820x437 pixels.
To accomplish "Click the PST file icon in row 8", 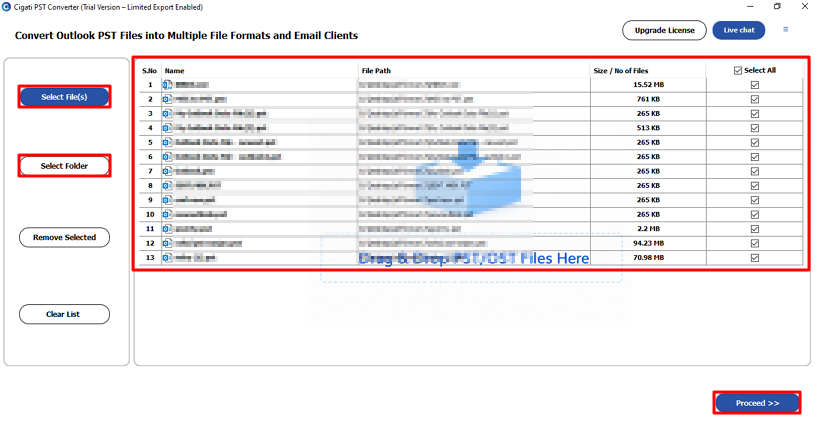I will [x=167, y=186].
